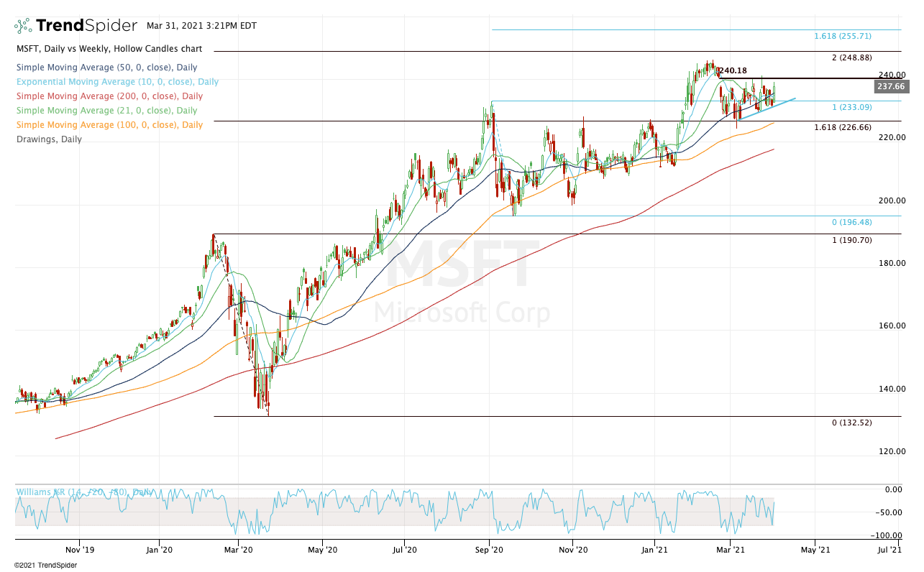Click the 0.00 Williams %R axis value
This screenshot has height=572, width=924.
(x=894, y=489)
